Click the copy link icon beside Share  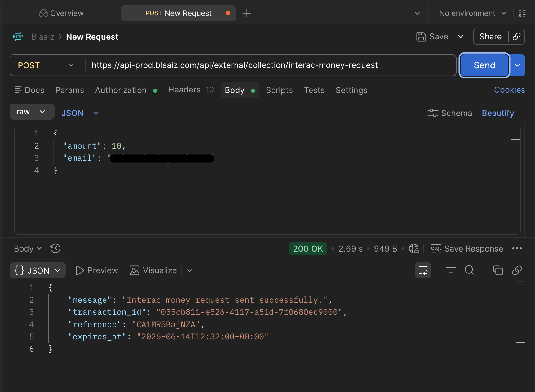[x=516, y=37]
